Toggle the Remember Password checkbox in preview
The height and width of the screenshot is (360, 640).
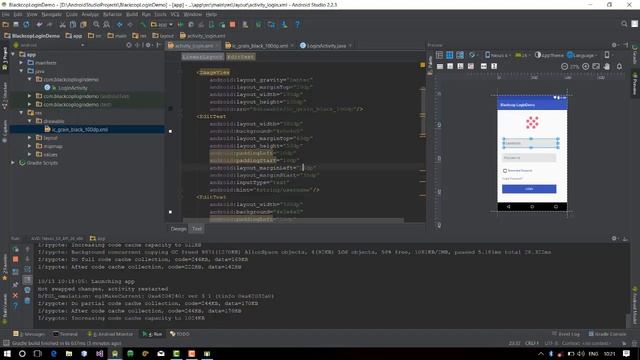pos(505,171)
